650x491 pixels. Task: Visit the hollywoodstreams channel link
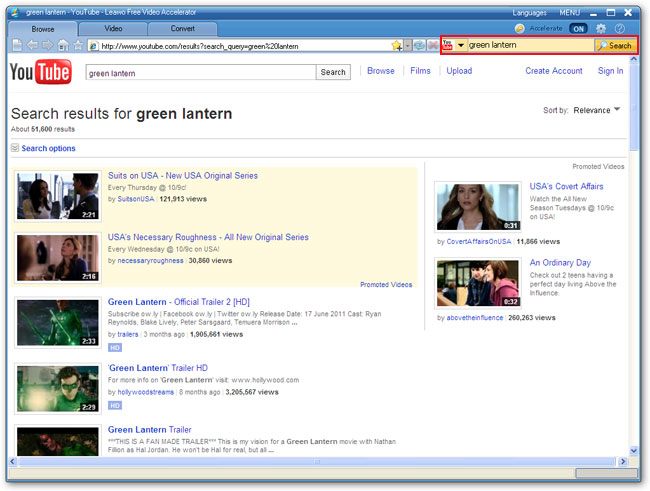point(146,392)
